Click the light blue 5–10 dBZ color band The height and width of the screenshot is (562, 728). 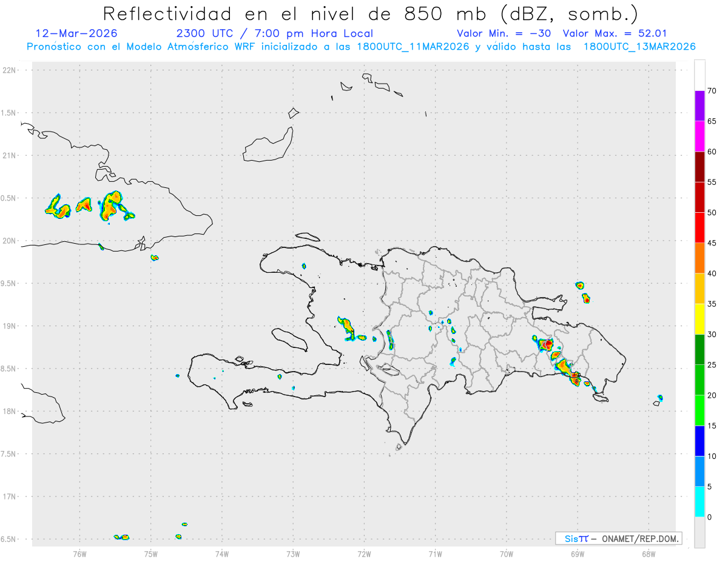(699, 472)
